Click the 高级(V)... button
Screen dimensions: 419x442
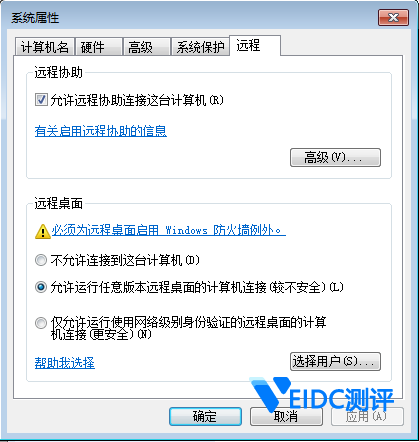pos(335,157)
